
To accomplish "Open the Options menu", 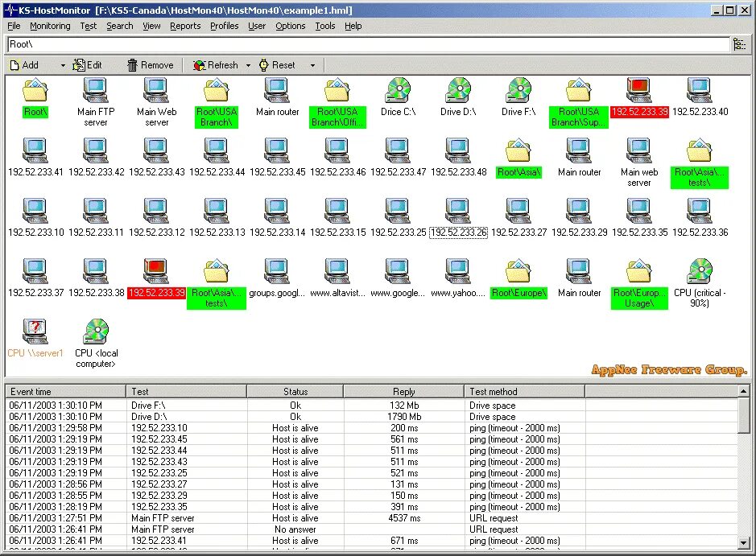I will 291,26.
